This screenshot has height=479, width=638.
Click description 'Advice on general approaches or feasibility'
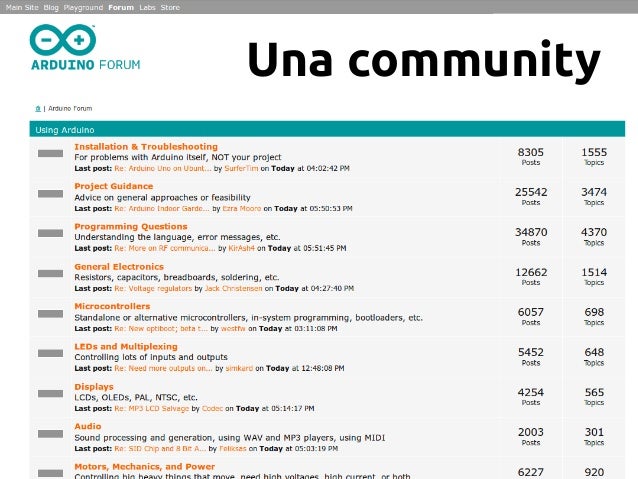[x=162, y=197]
